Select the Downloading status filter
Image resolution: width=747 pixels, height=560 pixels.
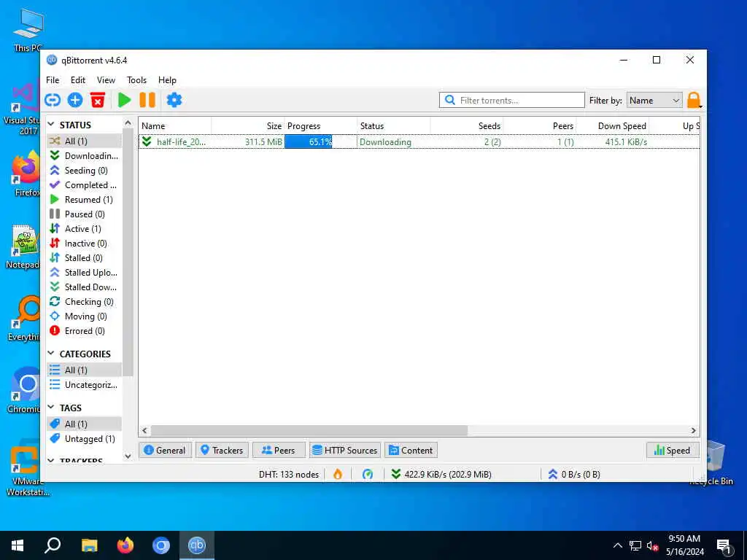point(85,156)
